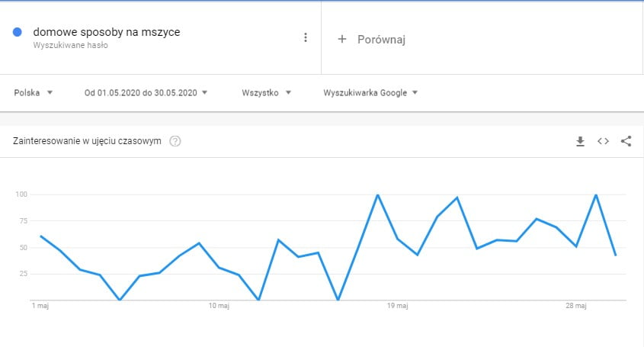Click the 10 maj axis label

tap(219, 306)
